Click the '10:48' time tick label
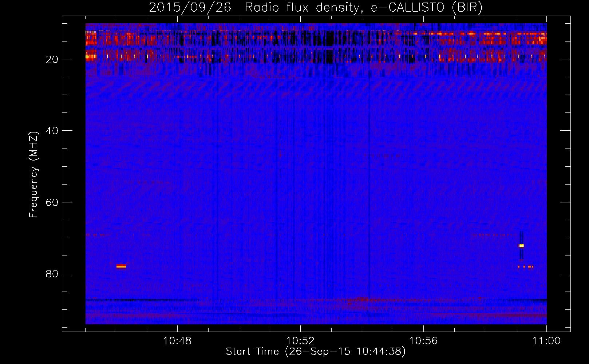The width and height of the screenshot is (589, 364). point(177,341)
